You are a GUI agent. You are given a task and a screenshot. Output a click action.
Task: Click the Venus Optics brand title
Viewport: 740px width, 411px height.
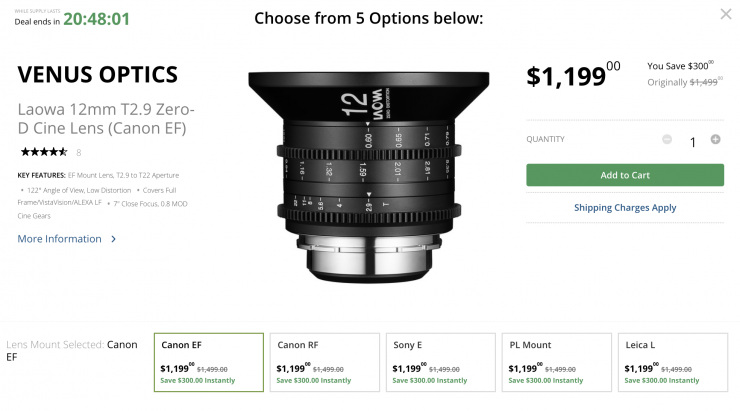pos(98,75)
